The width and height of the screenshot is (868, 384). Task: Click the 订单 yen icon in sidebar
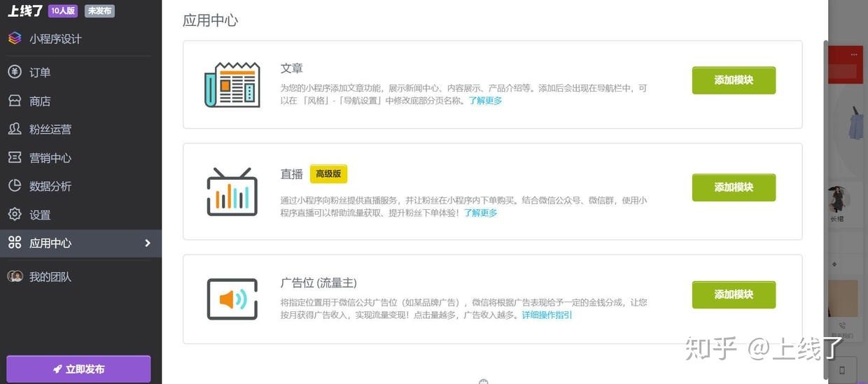pos(15,72)
